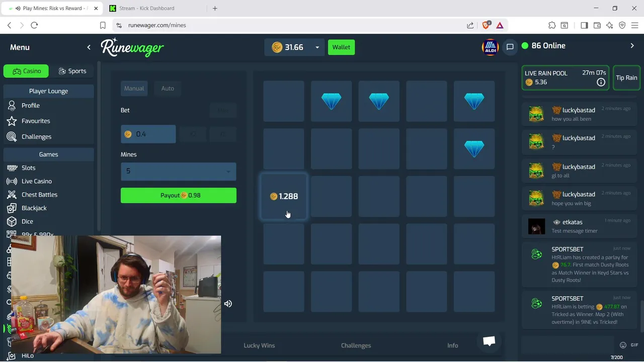Select Auto betting mode
The height and width of the screenshot is (362, 644).
coord(168,88)
